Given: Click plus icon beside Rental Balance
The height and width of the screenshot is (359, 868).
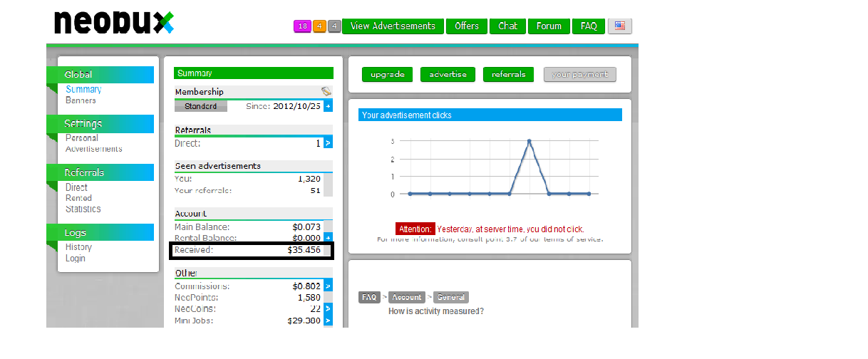Looking at the screenshot, I should [328, 238].
